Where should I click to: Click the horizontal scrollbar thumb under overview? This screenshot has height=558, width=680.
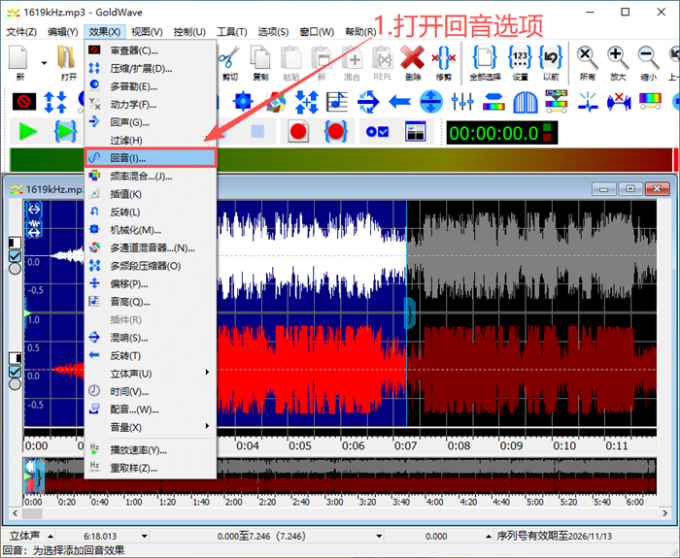coord(32,513)
